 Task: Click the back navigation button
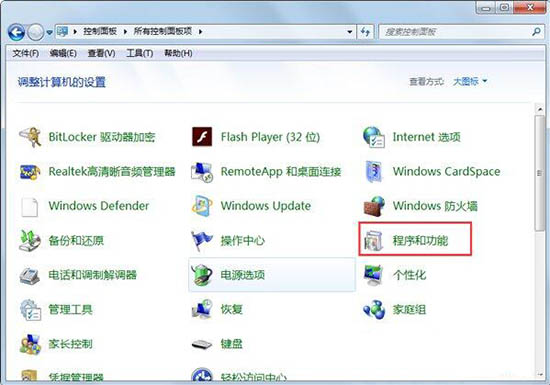16,32
